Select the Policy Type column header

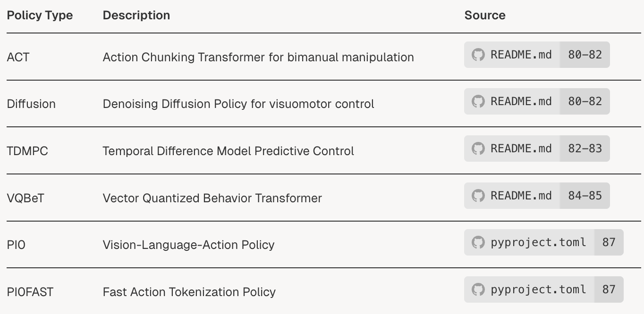(40, 15)
